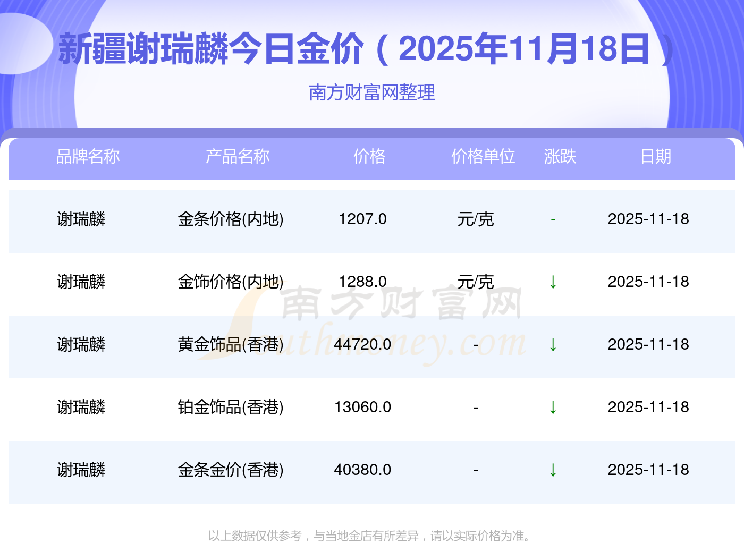The image size is (744, 560).
Task: Click the 涨跌 column header
Action: point(560,156)
